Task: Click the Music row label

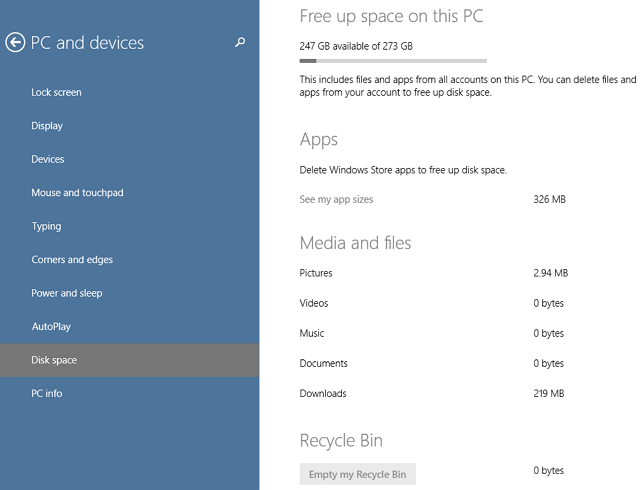Action: [x=312, y=333]
